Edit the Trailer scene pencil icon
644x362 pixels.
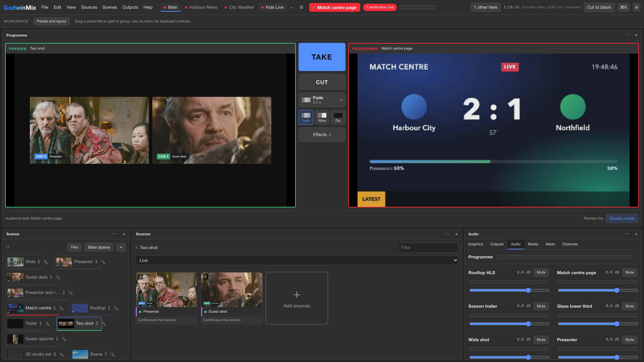click(x=48, y=324)
